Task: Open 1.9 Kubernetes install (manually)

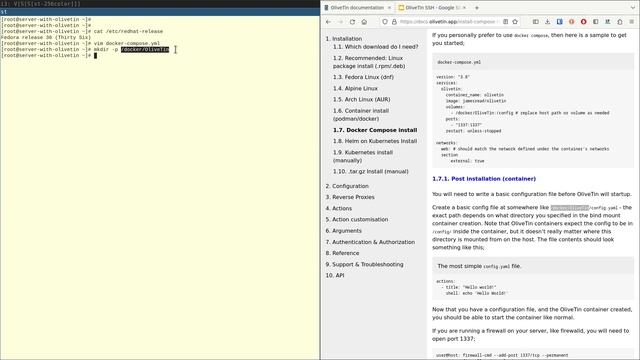Action: (x=363, y=156)
